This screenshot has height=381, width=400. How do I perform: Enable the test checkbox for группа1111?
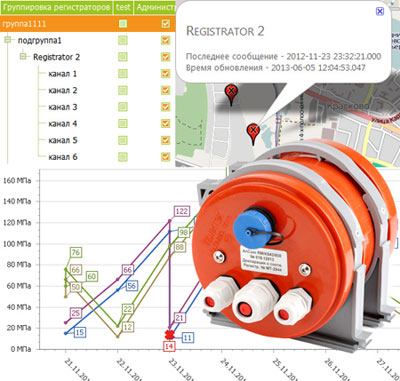point(123,24)
